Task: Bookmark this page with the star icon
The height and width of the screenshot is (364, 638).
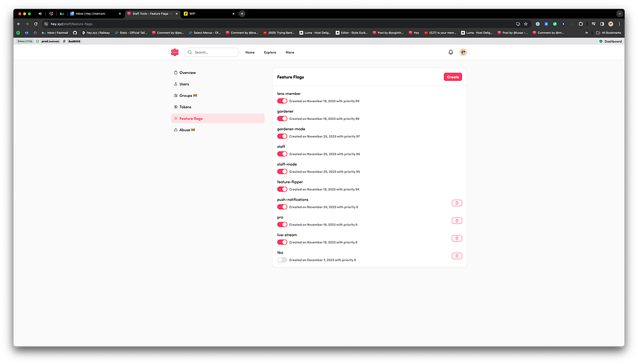Action: coord(526,24)
